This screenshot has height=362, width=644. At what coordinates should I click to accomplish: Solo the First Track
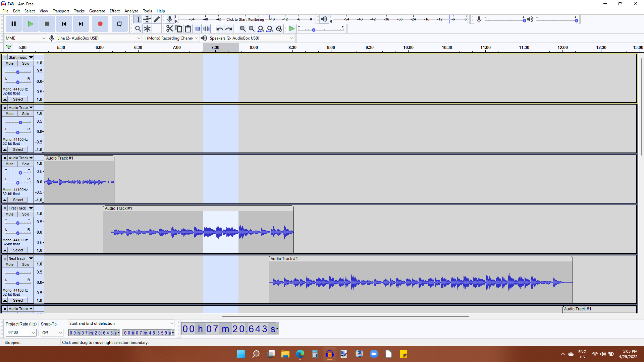[x=25, y=214]
